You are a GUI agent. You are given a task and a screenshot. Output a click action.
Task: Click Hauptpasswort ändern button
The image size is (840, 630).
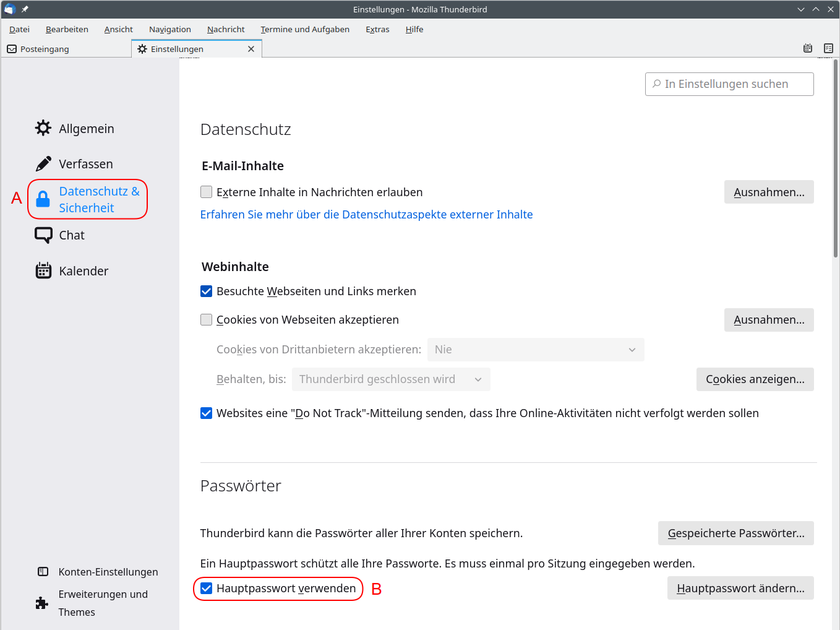[740, 588]
